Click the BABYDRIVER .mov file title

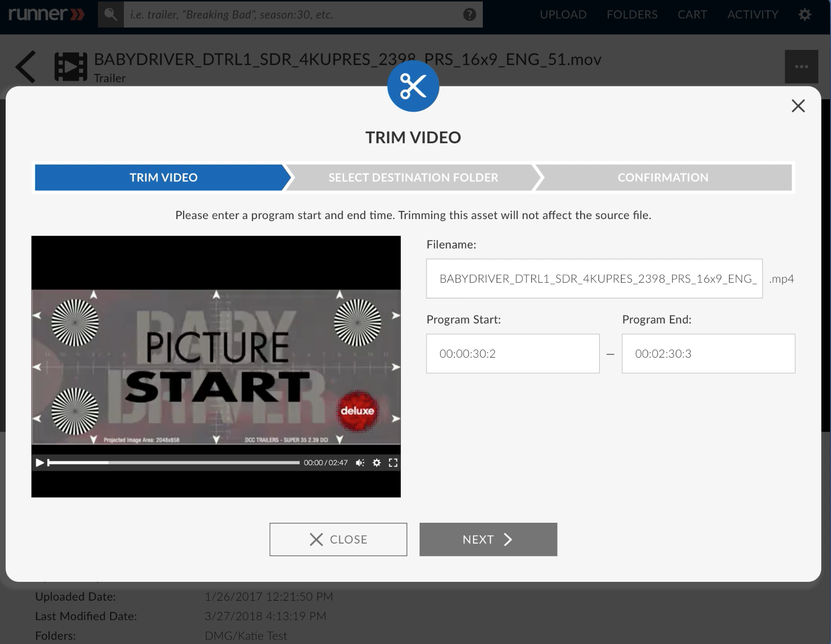[348, 60]
